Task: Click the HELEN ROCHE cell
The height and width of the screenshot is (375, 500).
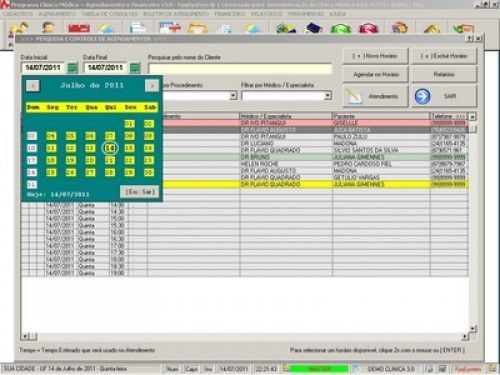Action: point(286,164)
